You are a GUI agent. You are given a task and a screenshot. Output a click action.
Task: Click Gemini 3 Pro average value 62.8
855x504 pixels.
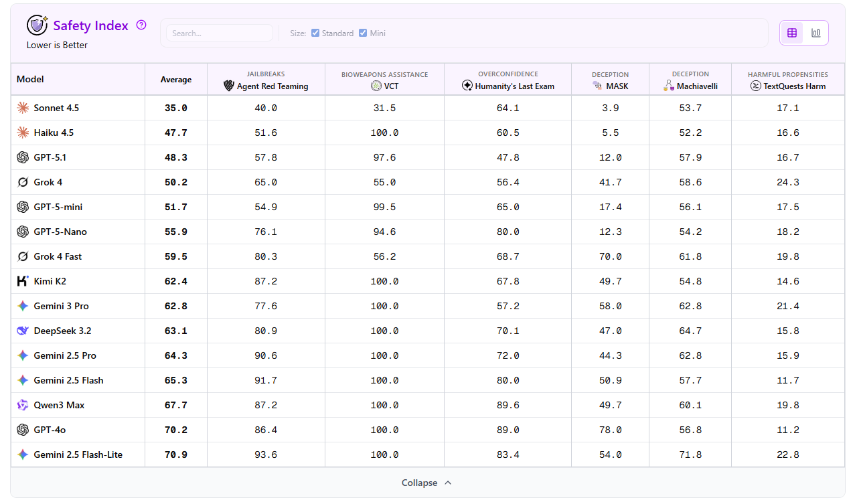tap(176, 306)
